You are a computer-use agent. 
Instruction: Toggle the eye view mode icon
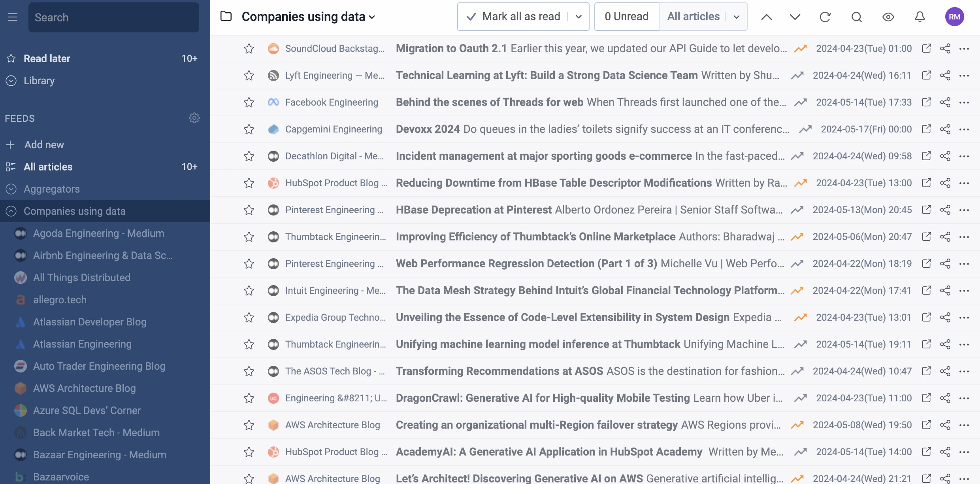coord(888,17)
